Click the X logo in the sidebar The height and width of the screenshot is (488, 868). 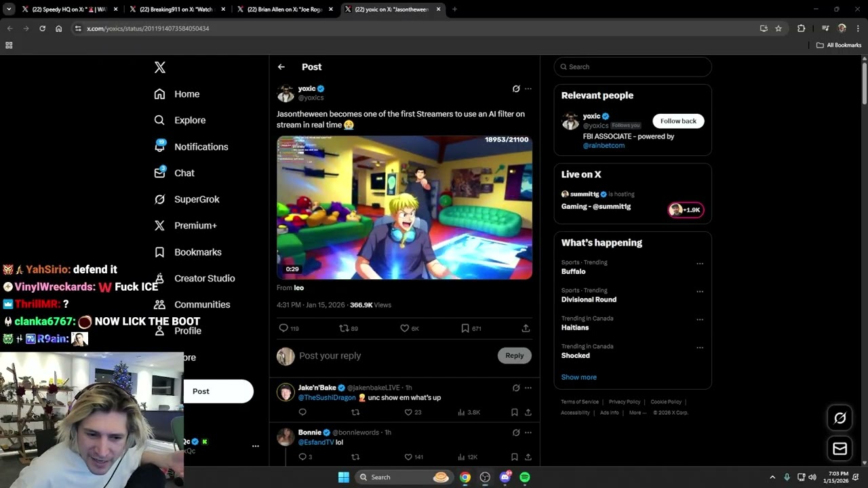pos(159,67)
